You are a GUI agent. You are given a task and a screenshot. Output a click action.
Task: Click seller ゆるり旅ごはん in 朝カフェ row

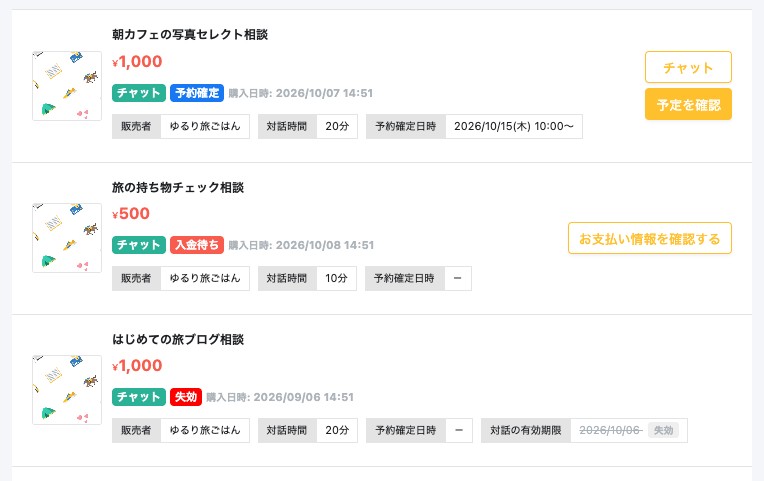click(x=205, y=126)
